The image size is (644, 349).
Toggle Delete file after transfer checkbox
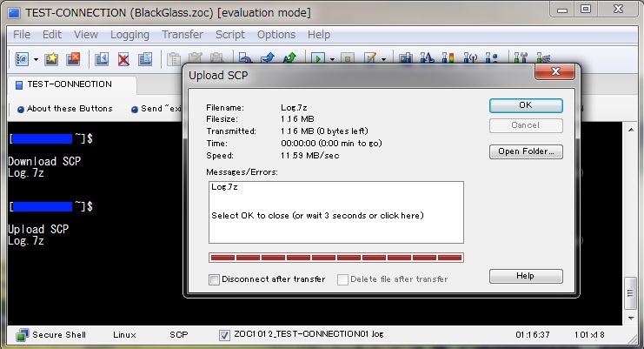tap(342, 279)
